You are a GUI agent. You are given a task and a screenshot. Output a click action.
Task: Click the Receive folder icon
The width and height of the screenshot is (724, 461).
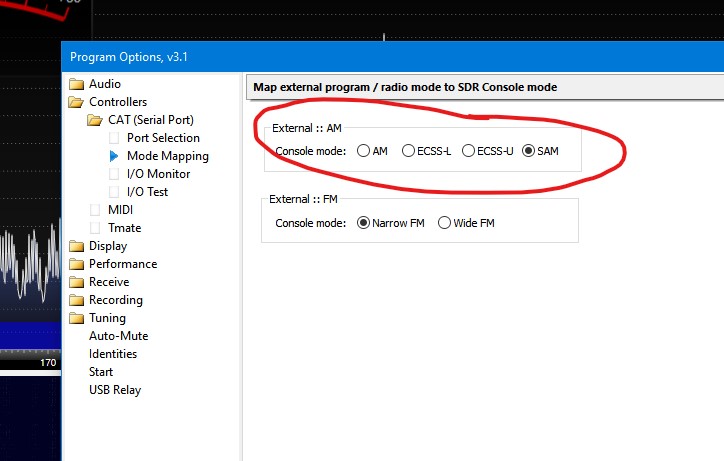[x=76, y=282]
